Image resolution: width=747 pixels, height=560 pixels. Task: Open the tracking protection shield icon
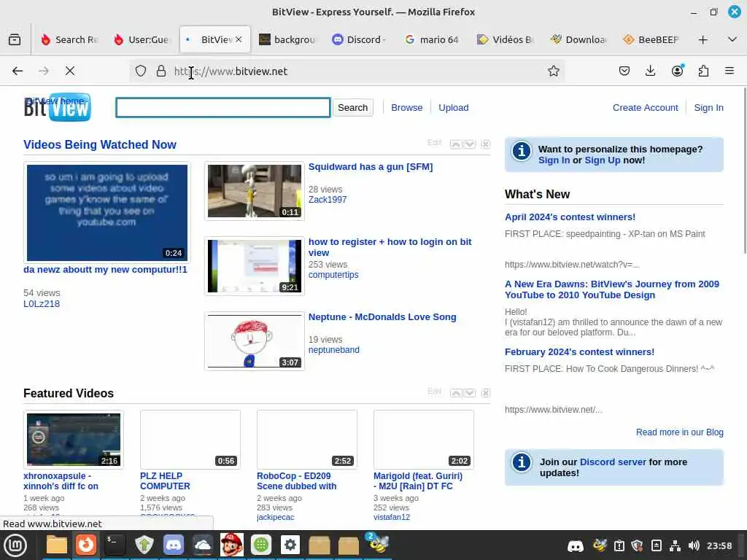click(141, 71)
